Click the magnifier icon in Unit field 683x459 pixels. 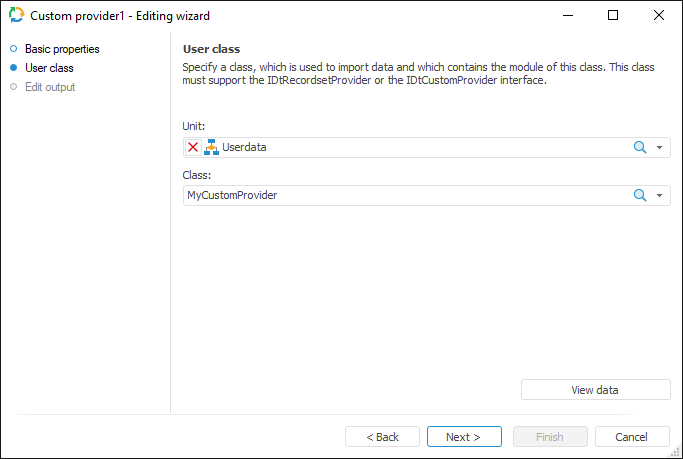pyautogui.click(x=640, y=147)
